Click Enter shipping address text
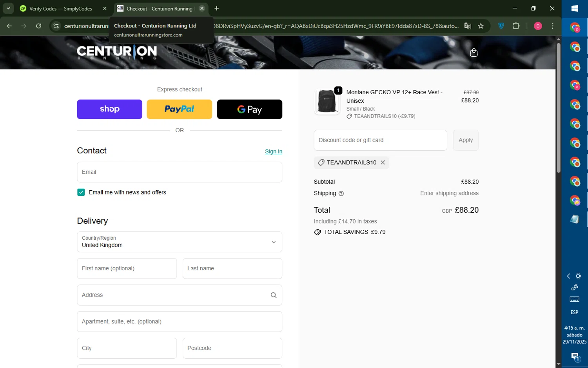The height and width of the screenshot is (368, 588). click(x=449, y=193)
